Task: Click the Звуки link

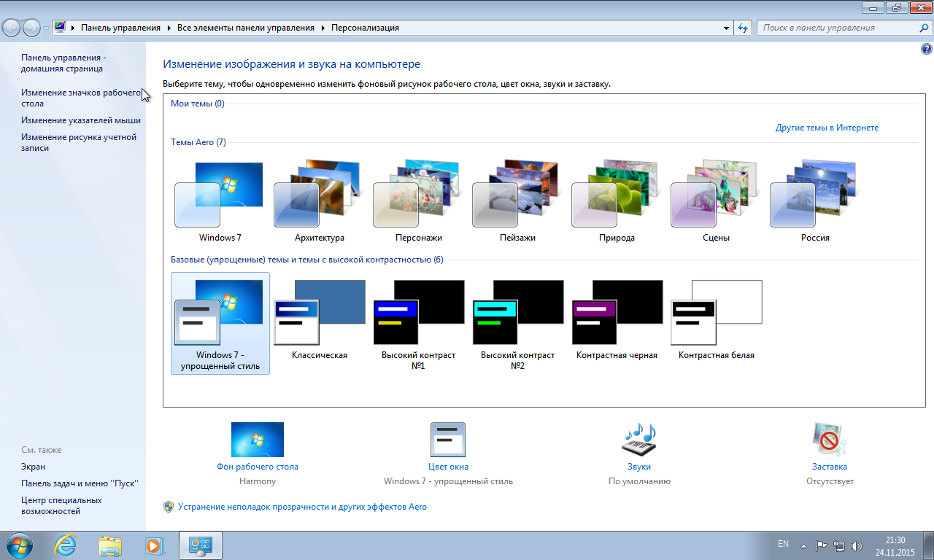Action: point(639,467)
